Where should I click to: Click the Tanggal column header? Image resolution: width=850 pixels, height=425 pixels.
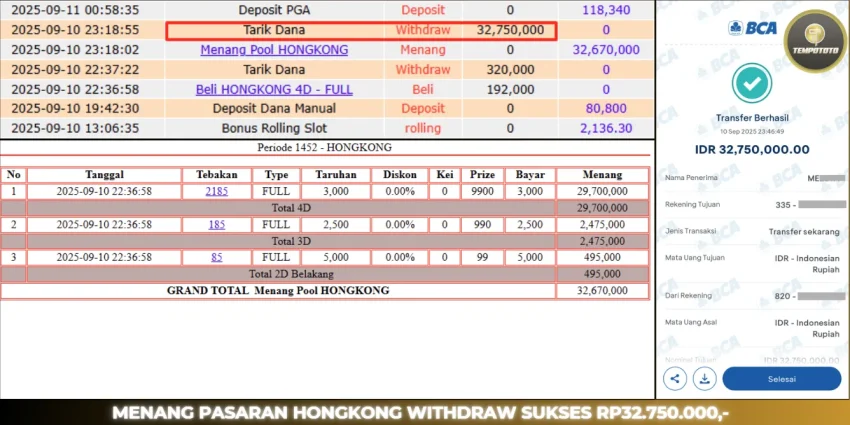pyautogui.click(x=104, y=175)
